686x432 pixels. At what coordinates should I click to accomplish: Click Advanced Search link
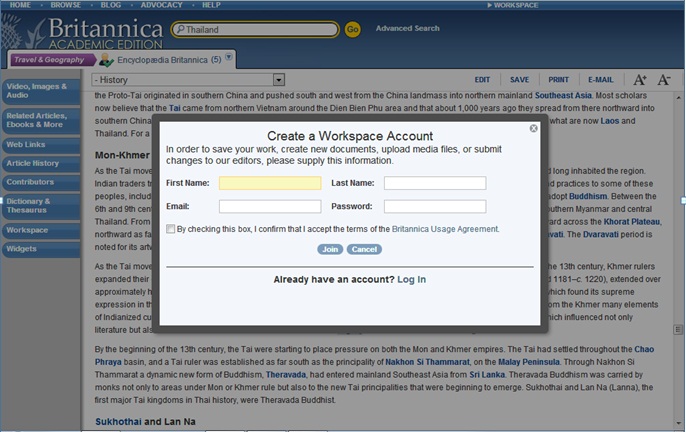(x=407, y=28)
